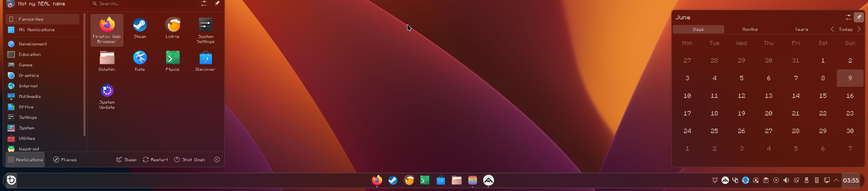Open the volume speaker tray icon
This screenshot has width=868, height=191.
786,180
